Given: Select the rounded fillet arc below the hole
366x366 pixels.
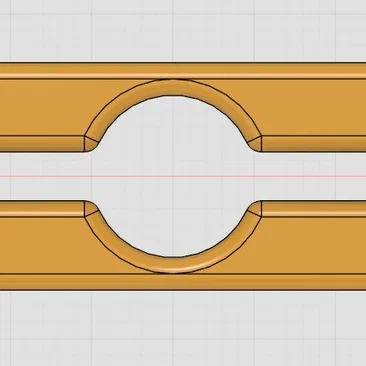Looking at the screenshot, I should coord(173,265).
